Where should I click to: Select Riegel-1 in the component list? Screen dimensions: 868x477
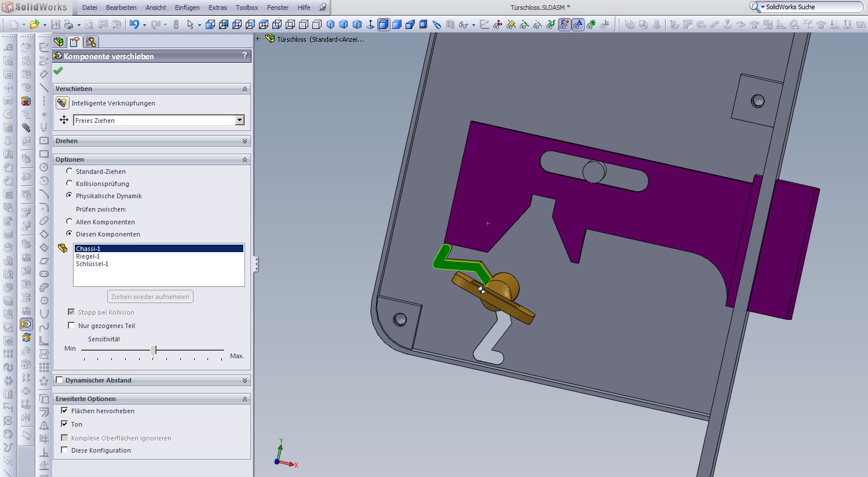88,256
